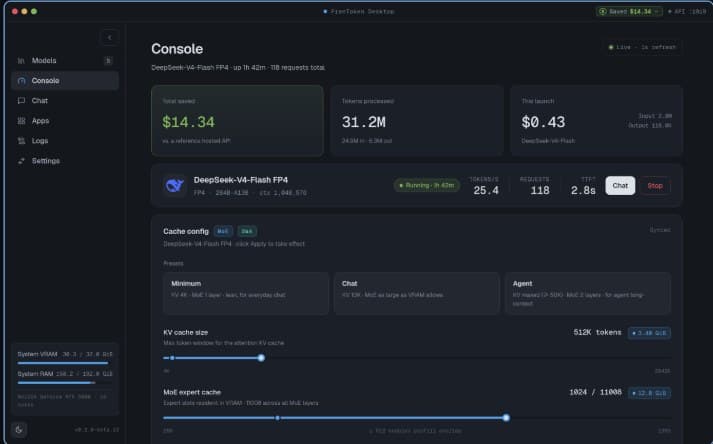This screenshot has width=713, height=444.
Task: Click the small marker on KV cache slider
Action: pos(172,358)
